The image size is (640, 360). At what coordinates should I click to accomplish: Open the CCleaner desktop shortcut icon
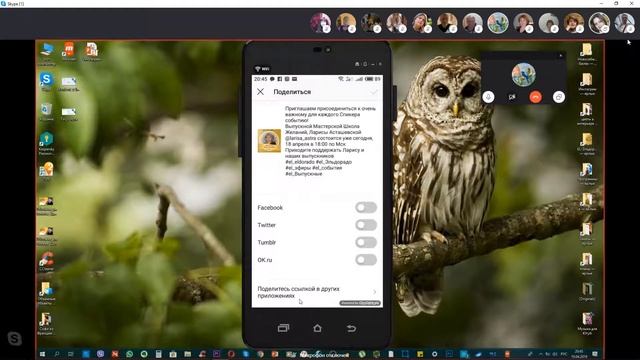tap(46, 260)
